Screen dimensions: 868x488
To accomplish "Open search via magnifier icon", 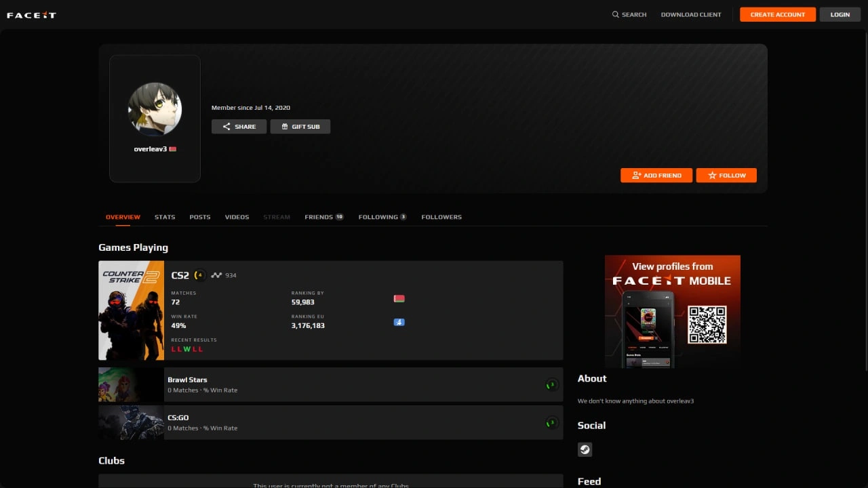I will point(616,14).
